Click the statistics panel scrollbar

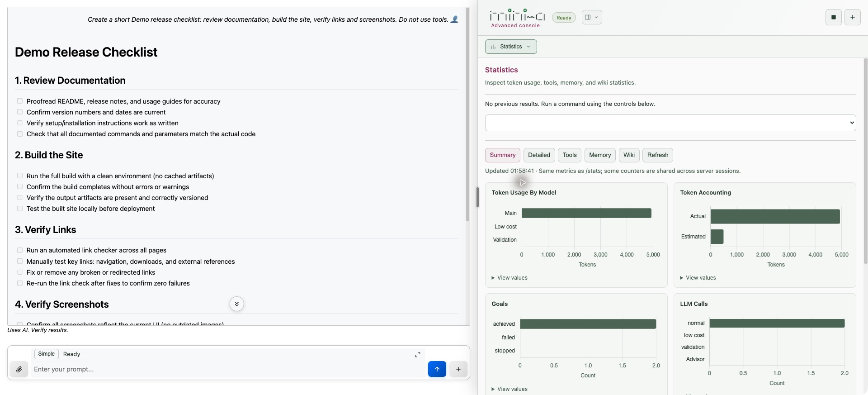point(865,161)
